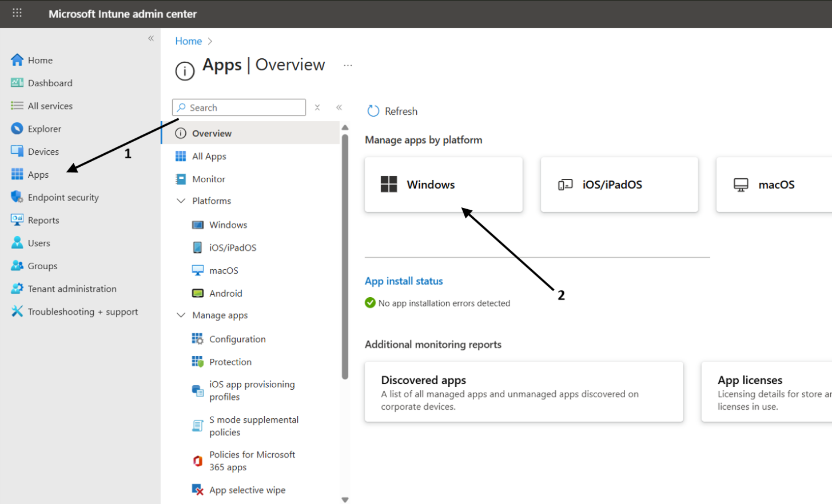Click the Users person icon
This screenshot has width=832, height=504.
click(x=17, y=243)
